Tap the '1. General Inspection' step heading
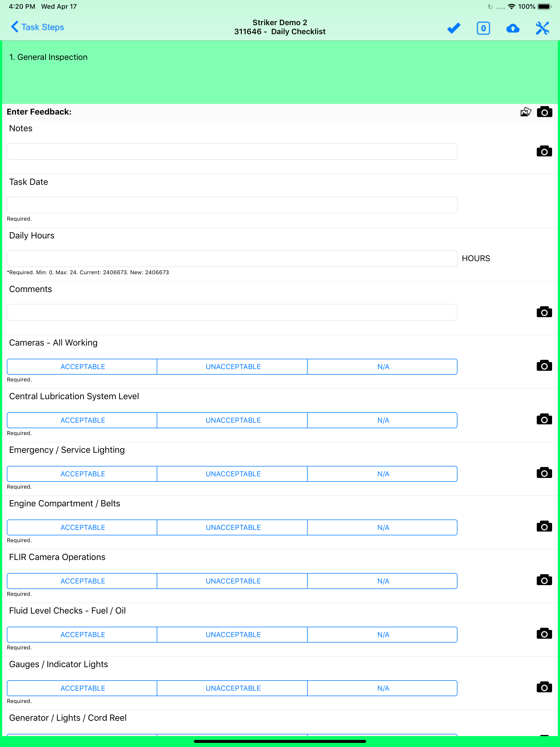 click(48, 57)
